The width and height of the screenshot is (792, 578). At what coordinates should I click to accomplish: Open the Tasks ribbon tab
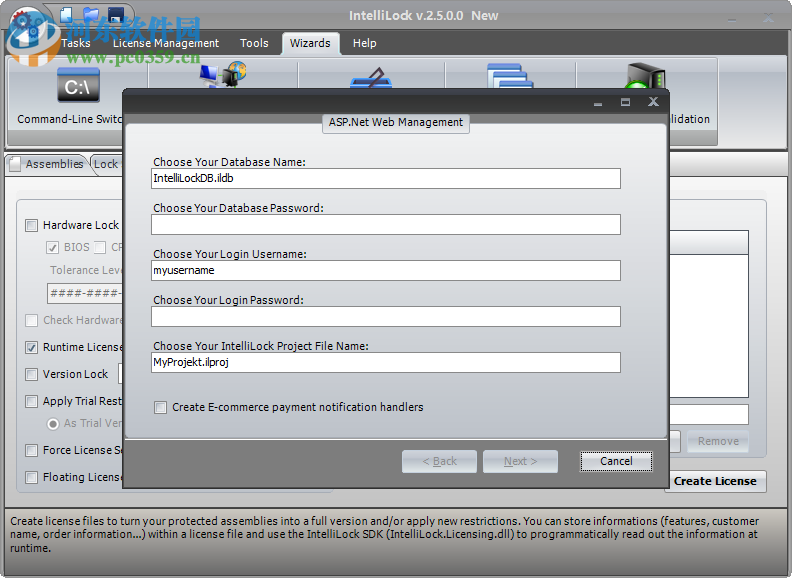pos(76,43)
